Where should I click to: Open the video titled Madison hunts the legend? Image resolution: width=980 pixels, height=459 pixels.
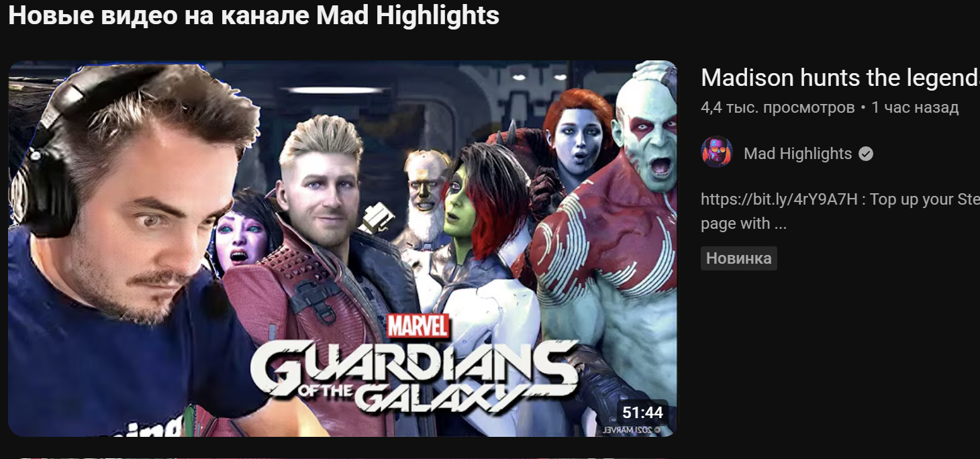(x=840, y=78)
